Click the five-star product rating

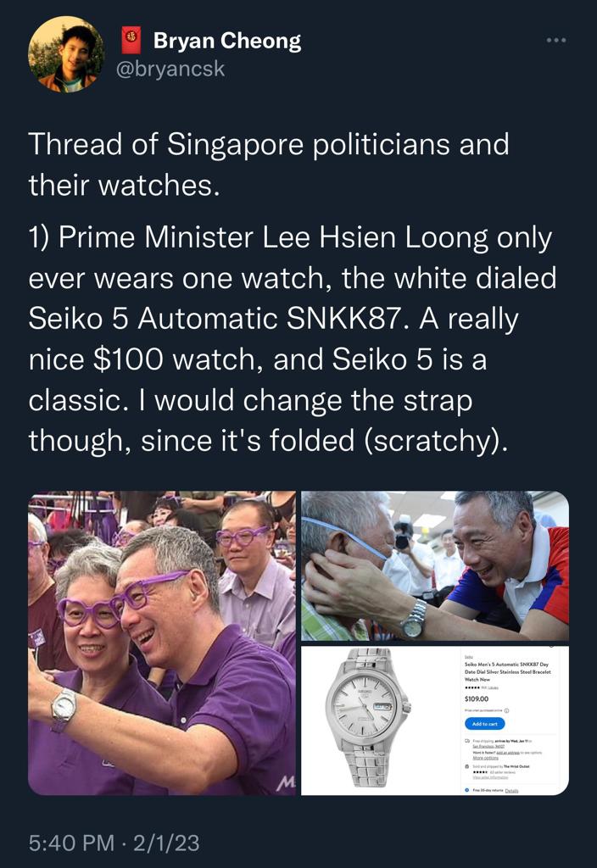coord(472,687)
